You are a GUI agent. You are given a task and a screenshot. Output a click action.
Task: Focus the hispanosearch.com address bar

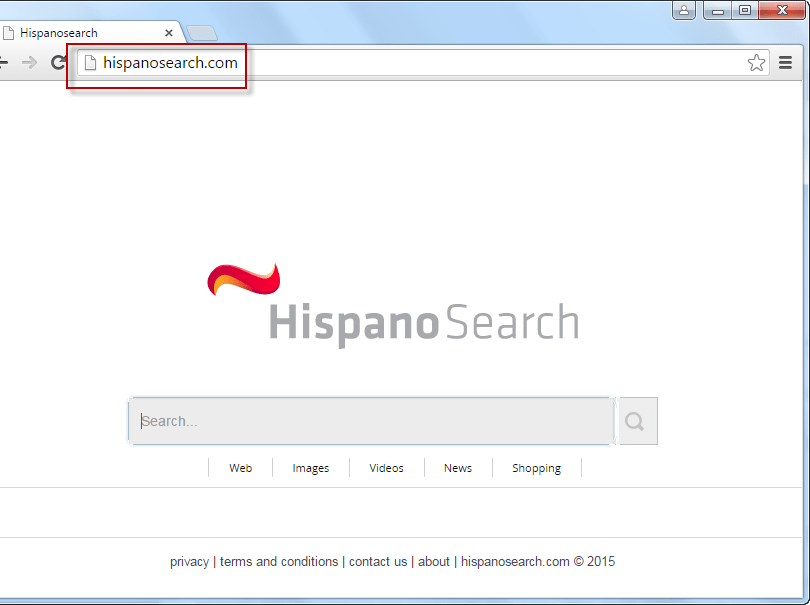click(x=423, y=63)
